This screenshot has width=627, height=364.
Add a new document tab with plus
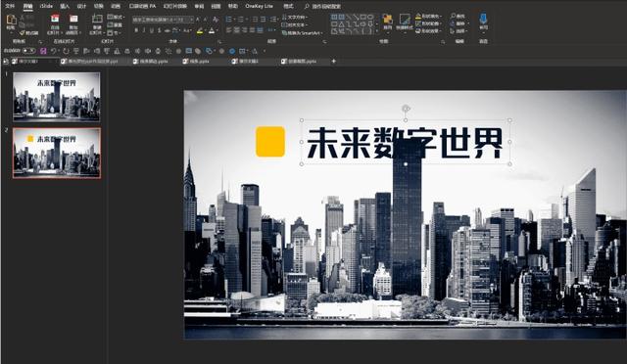tap(333, 61)
